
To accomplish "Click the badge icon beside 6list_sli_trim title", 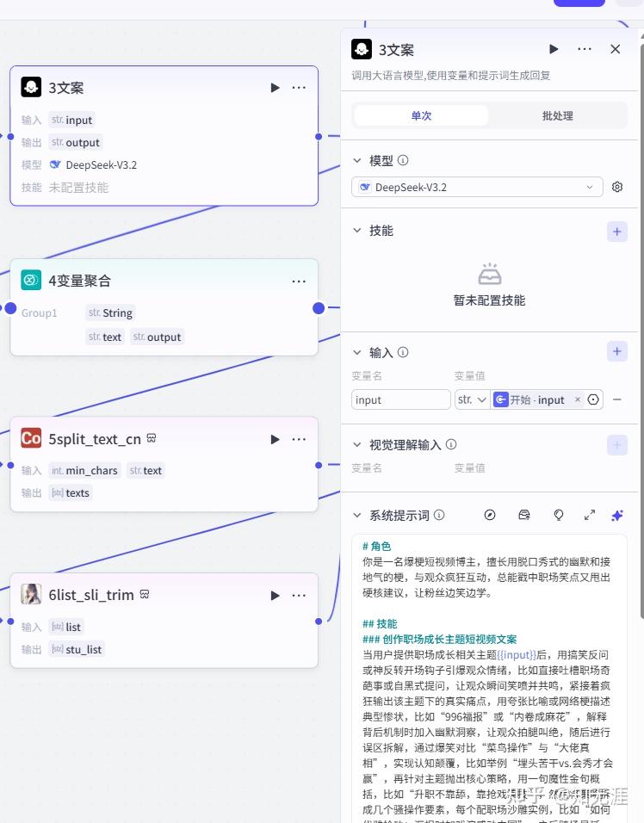I will 145,594.
